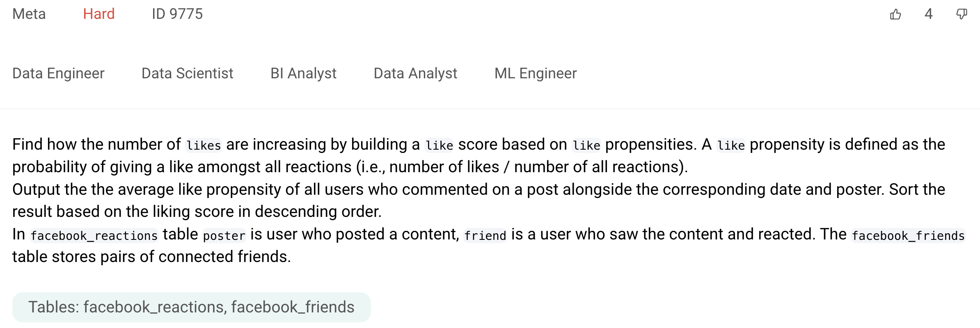Click the facebook_reactions inline code in the paragraph
This screenshot has width=980, height=328.
tap(94, 236)
